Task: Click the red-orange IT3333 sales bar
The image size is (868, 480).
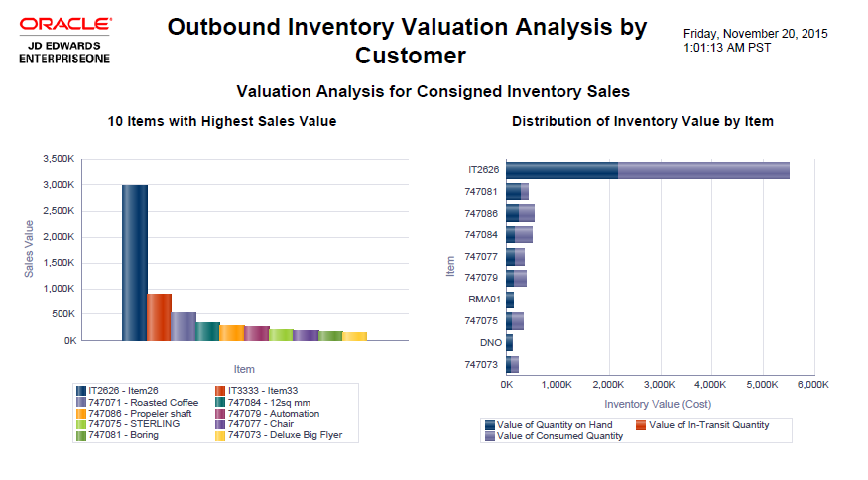Action: point(159,317)
